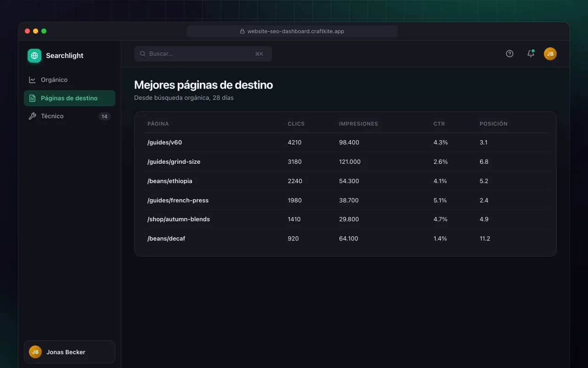
Task: Click the 'Desde búsqueda orgánica, 28 días' subtitle
Action: [x=184, y=98]
